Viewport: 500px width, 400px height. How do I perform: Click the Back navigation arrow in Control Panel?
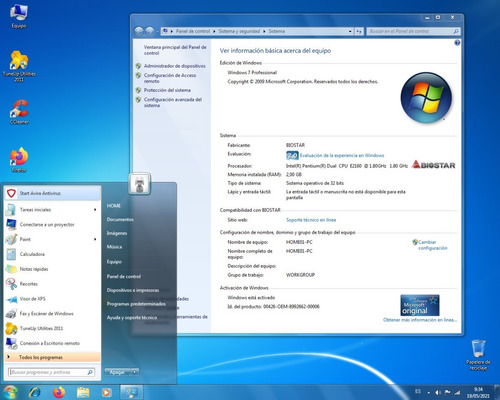pos(139,31)
